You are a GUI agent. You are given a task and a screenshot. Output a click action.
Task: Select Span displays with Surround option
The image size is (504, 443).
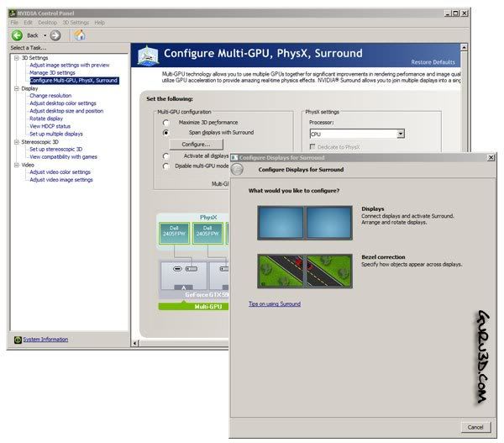(x=166, y=133)
